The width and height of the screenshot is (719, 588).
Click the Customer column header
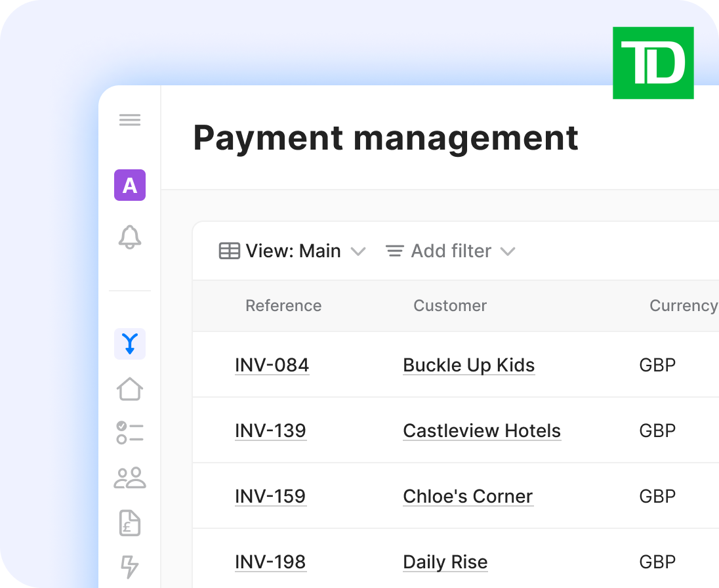(450, 306)
